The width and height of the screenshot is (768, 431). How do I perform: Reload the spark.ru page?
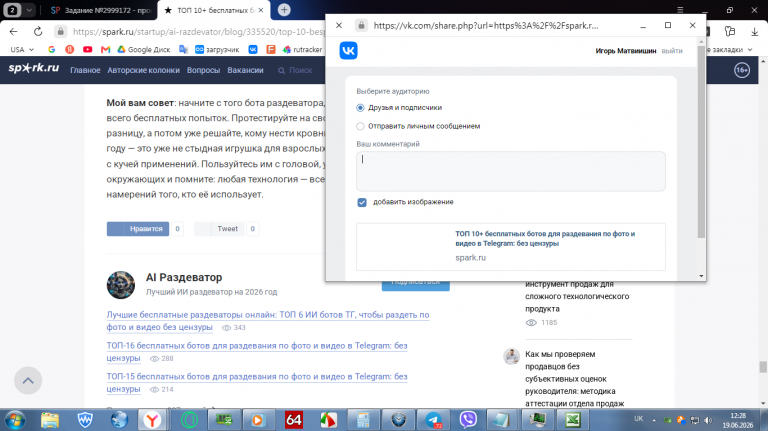[x=38, y=31]
